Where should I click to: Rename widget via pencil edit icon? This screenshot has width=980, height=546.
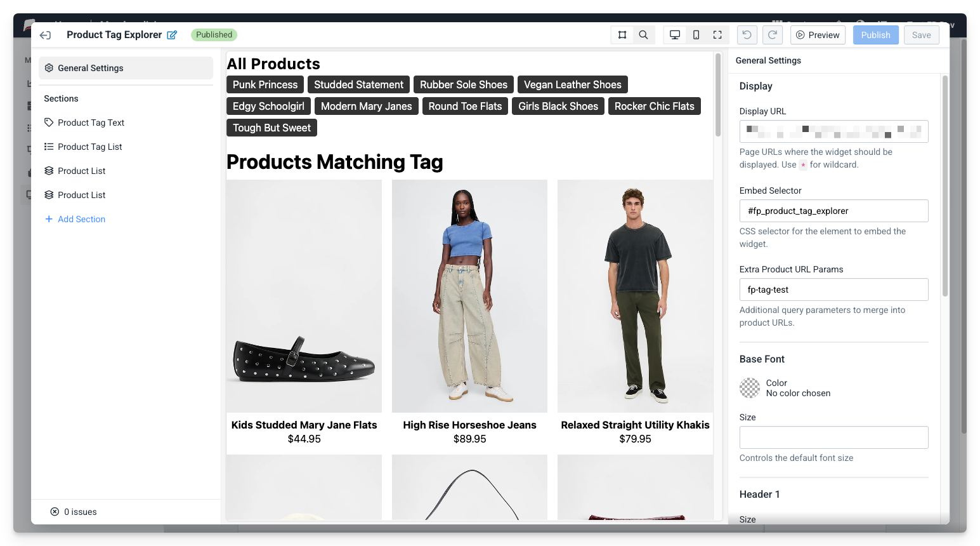(171, 35)
